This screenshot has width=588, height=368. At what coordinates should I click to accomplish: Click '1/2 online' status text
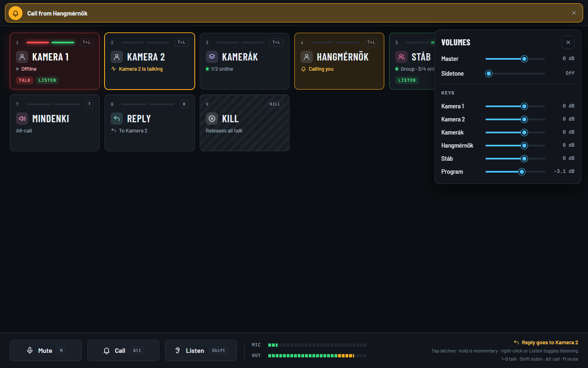tap(222, 69)
